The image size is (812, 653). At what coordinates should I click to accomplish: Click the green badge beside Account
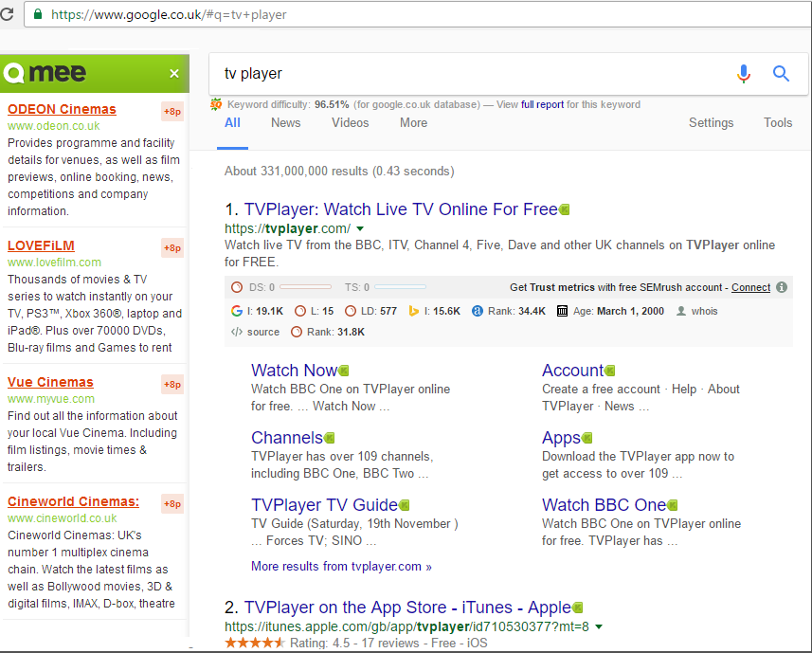coord(609,371)
